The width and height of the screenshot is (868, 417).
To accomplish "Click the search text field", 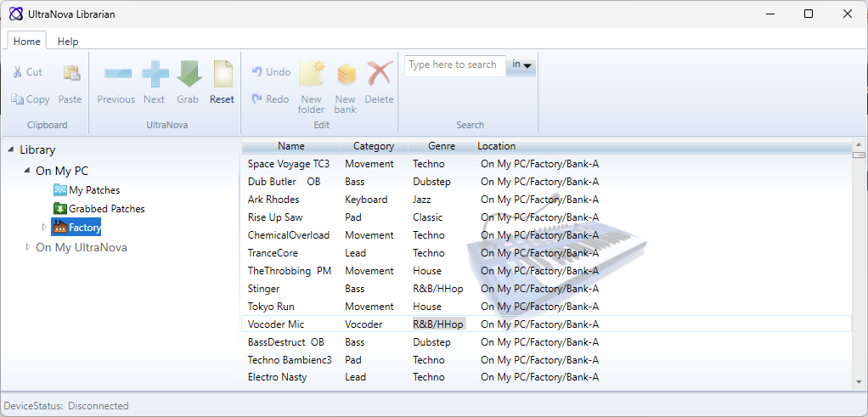I will point(454,65).
